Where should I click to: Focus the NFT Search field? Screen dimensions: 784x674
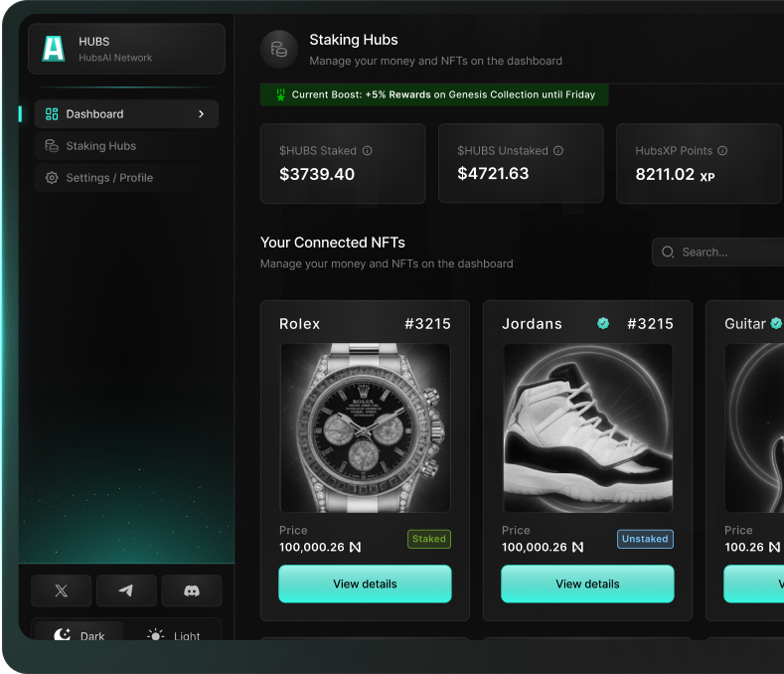718,253
